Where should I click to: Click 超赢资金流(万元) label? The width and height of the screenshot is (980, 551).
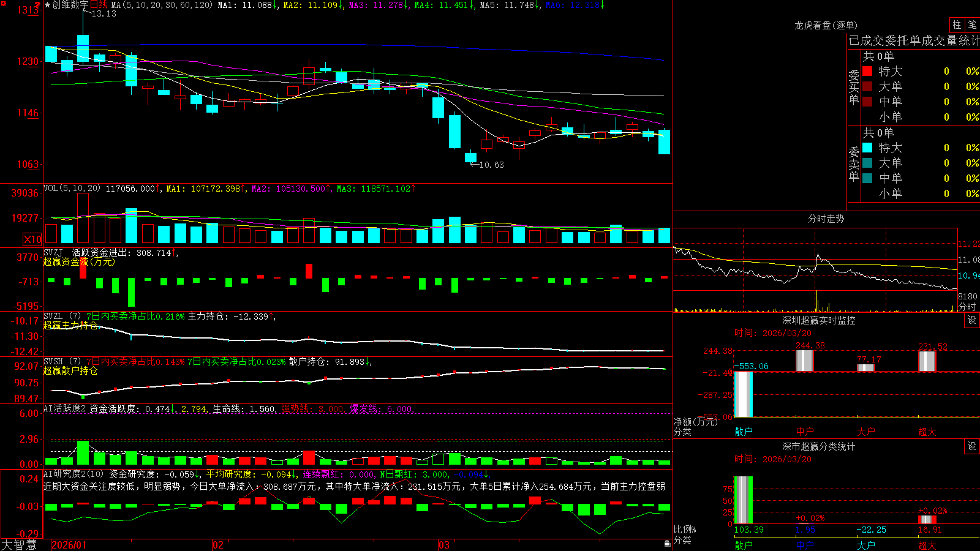[79, 261]
